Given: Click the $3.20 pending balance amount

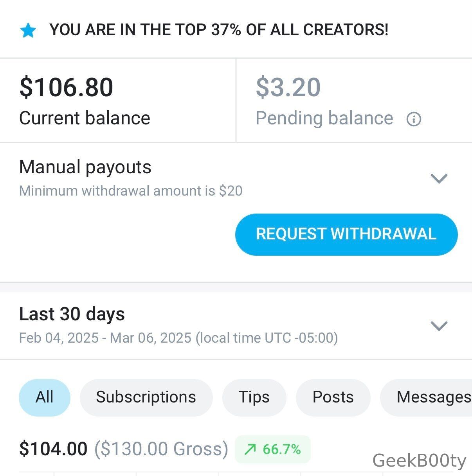Looking at the screenshot, I should (x=288, y=87).
